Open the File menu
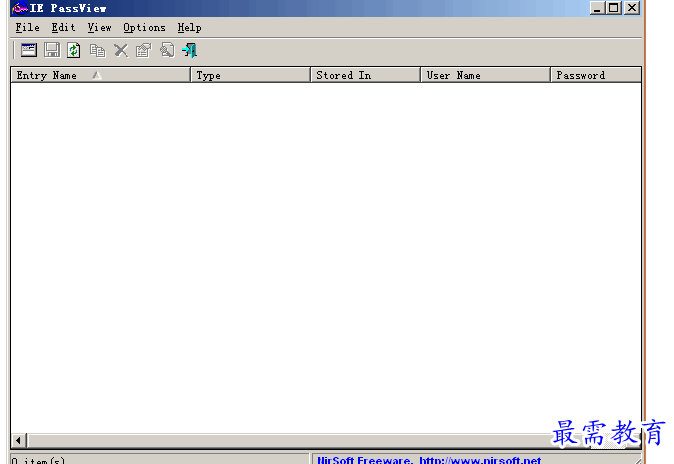 coord(28,28)
